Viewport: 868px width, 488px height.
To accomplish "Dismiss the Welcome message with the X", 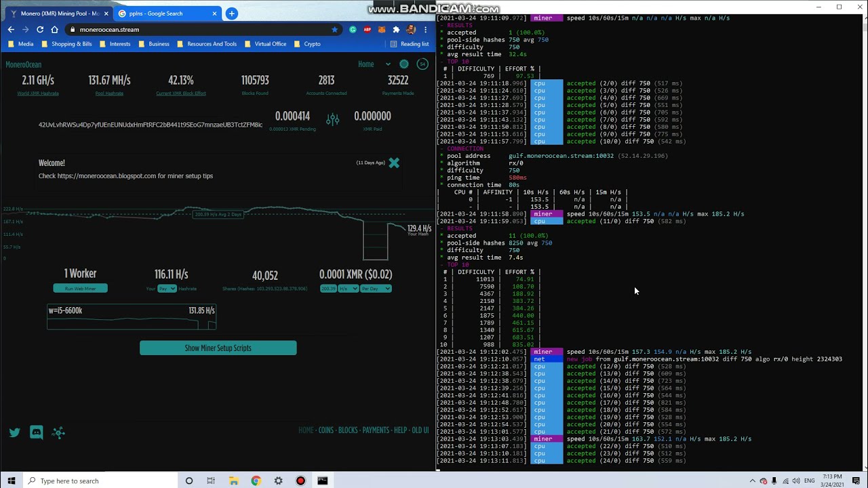I will point(394,163).
